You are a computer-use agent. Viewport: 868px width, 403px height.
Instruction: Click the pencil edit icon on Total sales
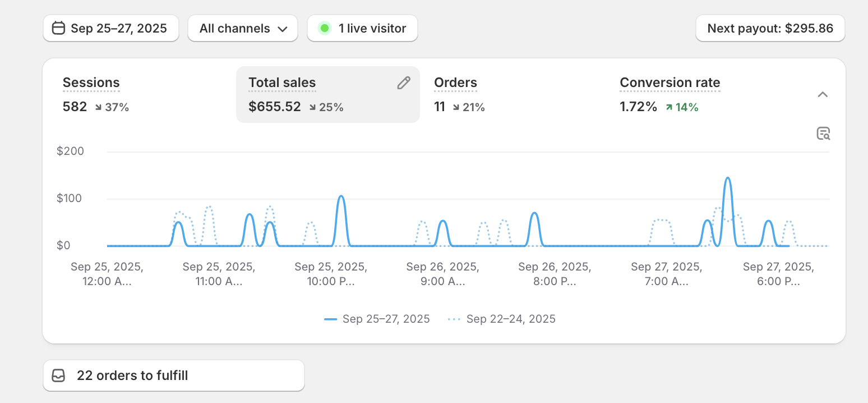click(403, 83)
